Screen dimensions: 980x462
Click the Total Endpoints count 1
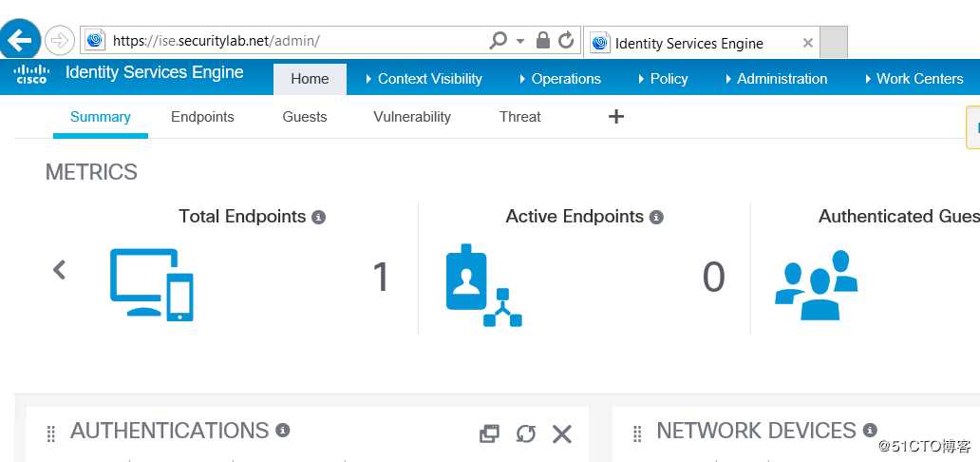(x=381, y=278)
